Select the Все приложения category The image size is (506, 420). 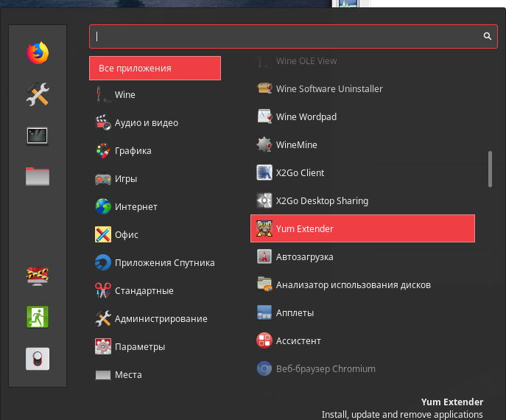pyautogui.click(x=155, y=68)
